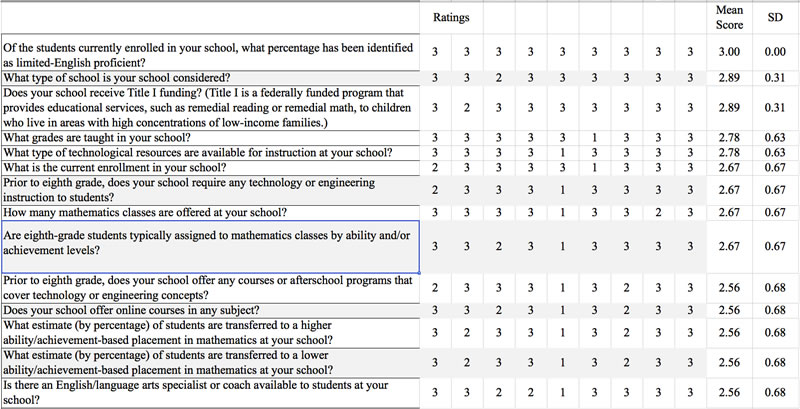Click the technological resources question cell
800x409 pixels.
[x=208, y=152]
